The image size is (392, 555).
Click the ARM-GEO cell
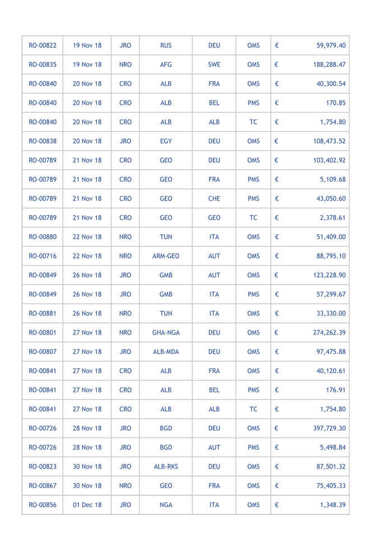166,256
